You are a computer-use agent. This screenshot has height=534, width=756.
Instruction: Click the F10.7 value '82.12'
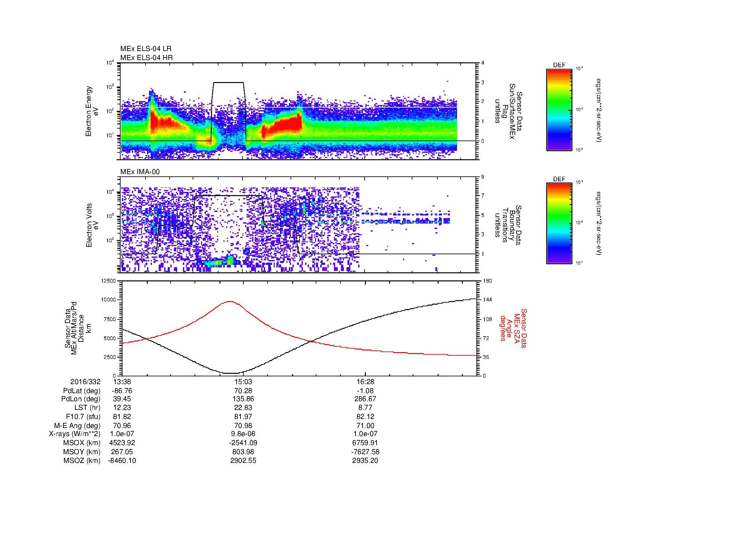coord(365,416)
